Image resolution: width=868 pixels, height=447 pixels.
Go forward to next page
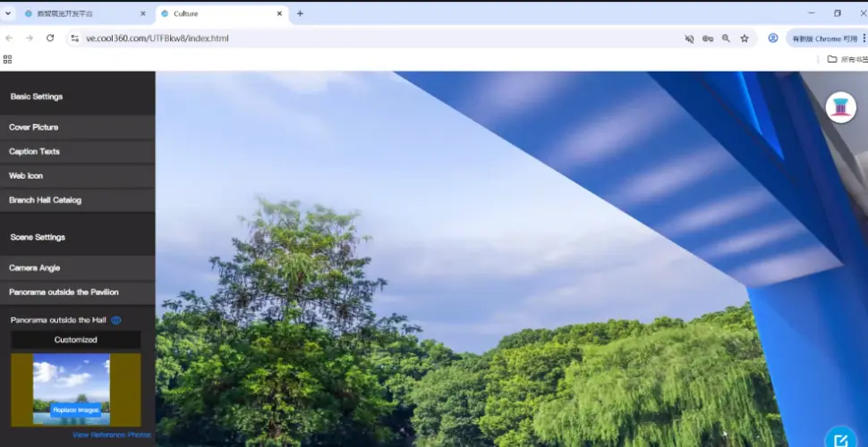click(30, 38)
